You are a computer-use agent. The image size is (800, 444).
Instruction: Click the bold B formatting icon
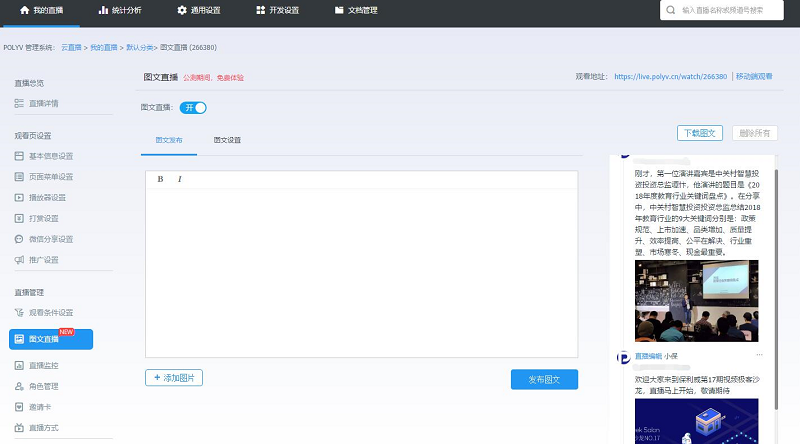point(160,179)
